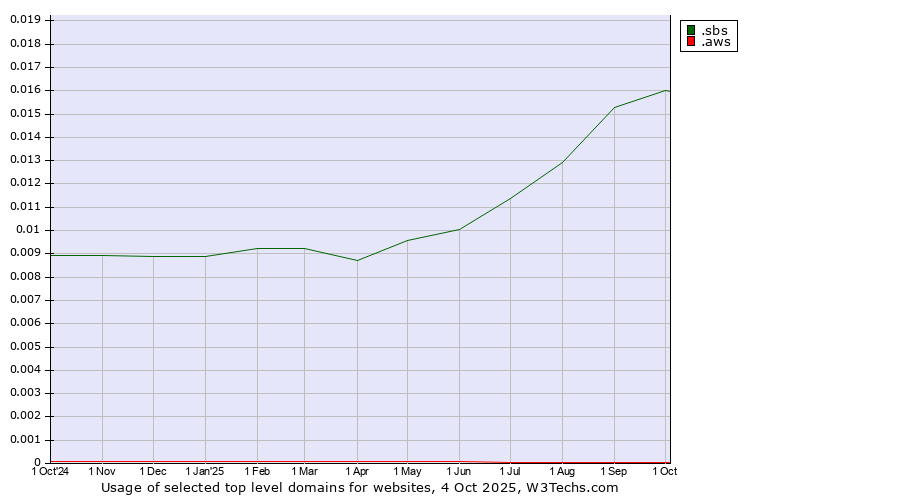Click the 0.019 y-axis value label
The height and width of the screenshot is (500, 900).
[x=25, y=20]
